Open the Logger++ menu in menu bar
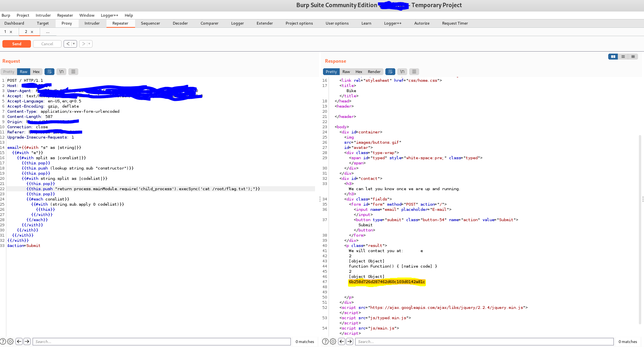Screen dimensions: 644x347 tap(110, 15)
